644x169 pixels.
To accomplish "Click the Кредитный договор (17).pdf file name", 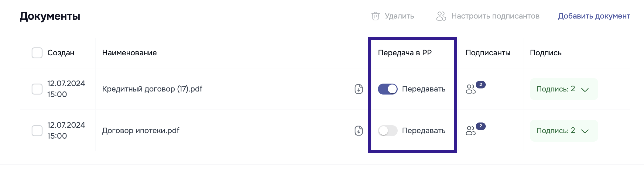I will (152, 89).
